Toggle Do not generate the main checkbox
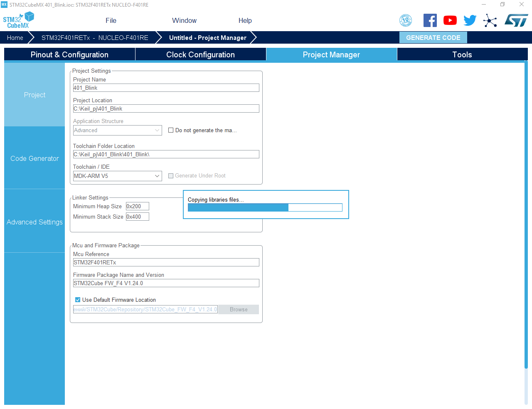The width and height of the screenshot is (532, 409). (x=171, y=130)
